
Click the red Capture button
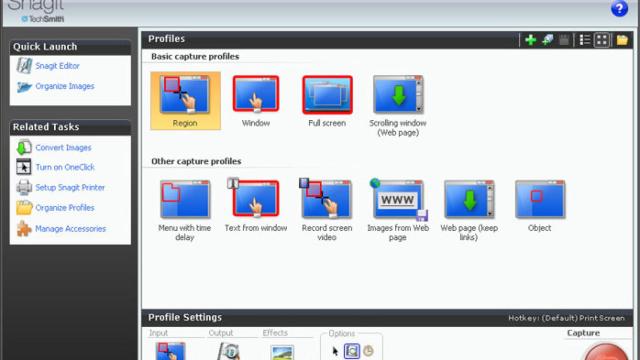pyautogui.click(x=606, y=352)
